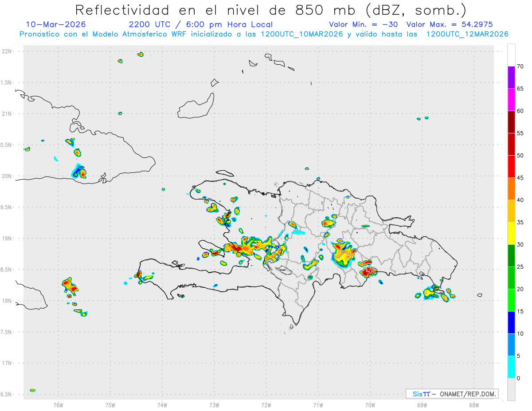Click the latitude axis label '20N'
The width and height of the screenshot is (532, 411).
point(7,176)
